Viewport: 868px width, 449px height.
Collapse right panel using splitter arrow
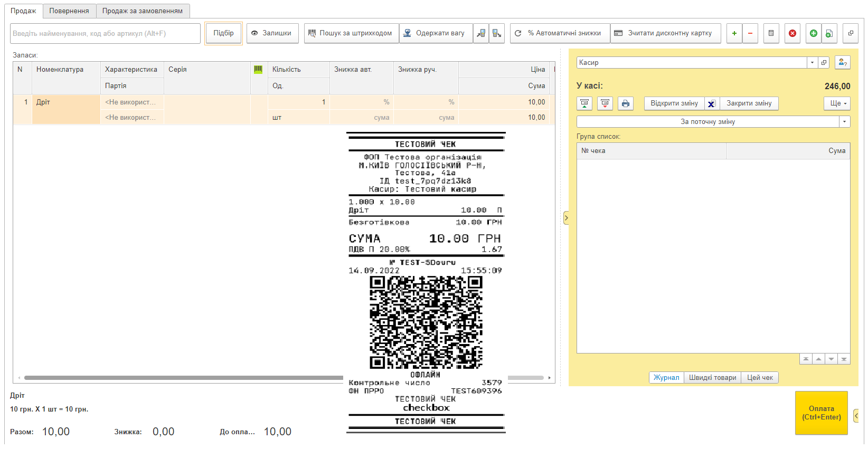point(566,217)
